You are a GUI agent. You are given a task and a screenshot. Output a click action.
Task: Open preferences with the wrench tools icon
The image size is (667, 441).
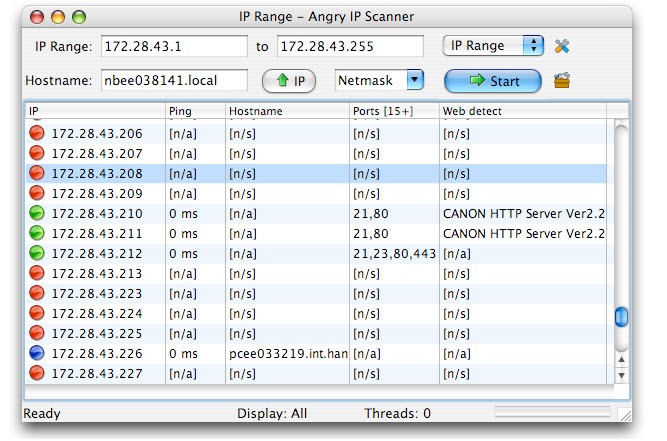562,46
